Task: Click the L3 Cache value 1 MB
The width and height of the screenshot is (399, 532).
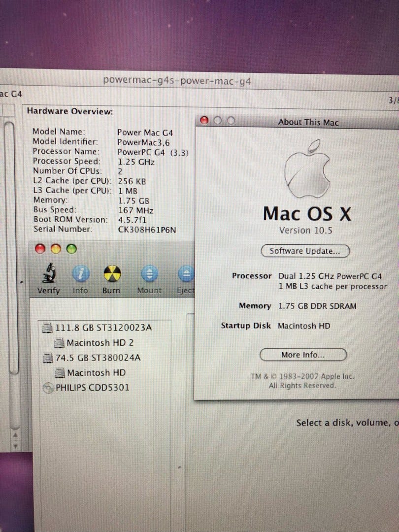Action: click(128, 191)
